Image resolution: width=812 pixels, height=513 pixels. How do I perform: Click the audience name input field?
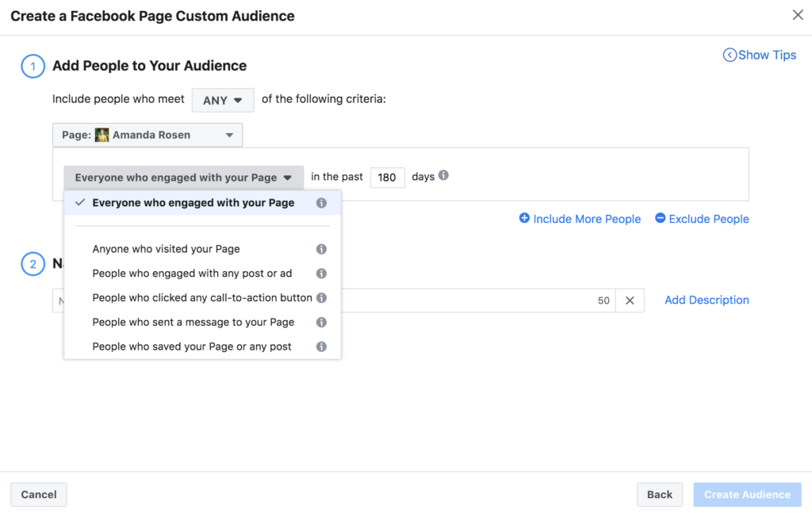coord(334,301)
